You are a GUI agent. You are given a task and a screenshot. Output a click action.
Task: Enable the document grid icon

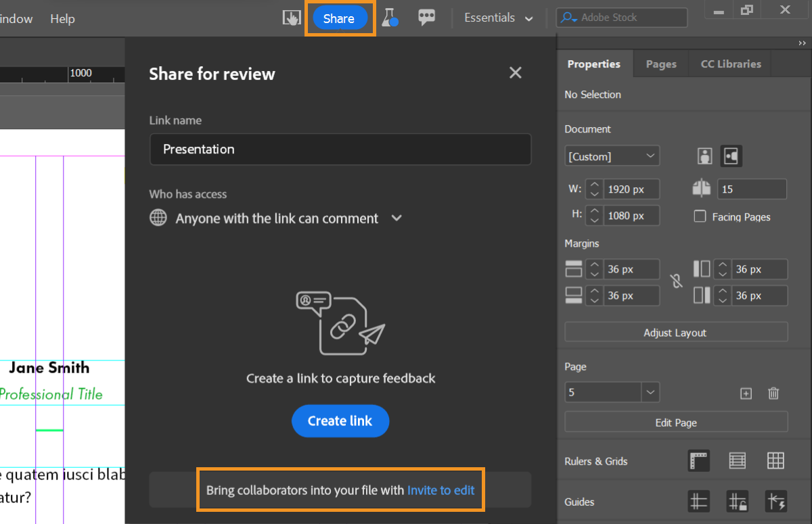(x=776, y=460)
